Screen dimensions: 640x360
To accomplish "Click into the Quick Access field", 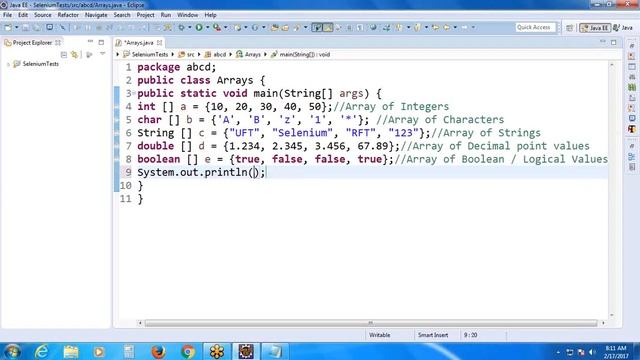I will click(535, 27).
